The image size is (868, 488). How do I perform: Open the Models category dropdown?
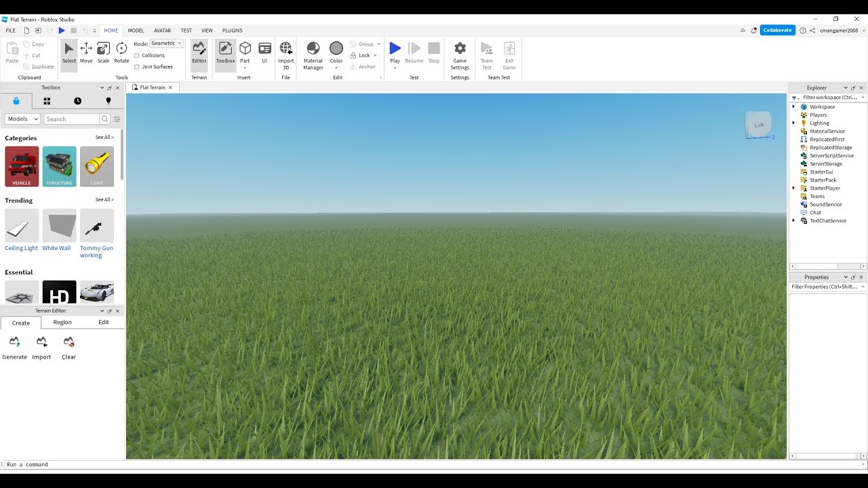coord(22,119)
